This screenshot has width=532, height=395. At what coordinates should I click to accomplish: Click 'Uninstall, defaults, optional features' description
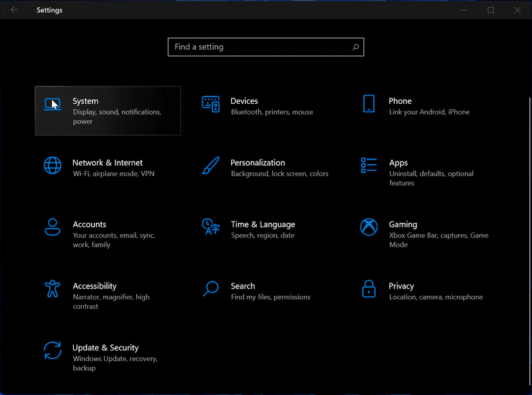pyautogui.click(x=431, y=178)
